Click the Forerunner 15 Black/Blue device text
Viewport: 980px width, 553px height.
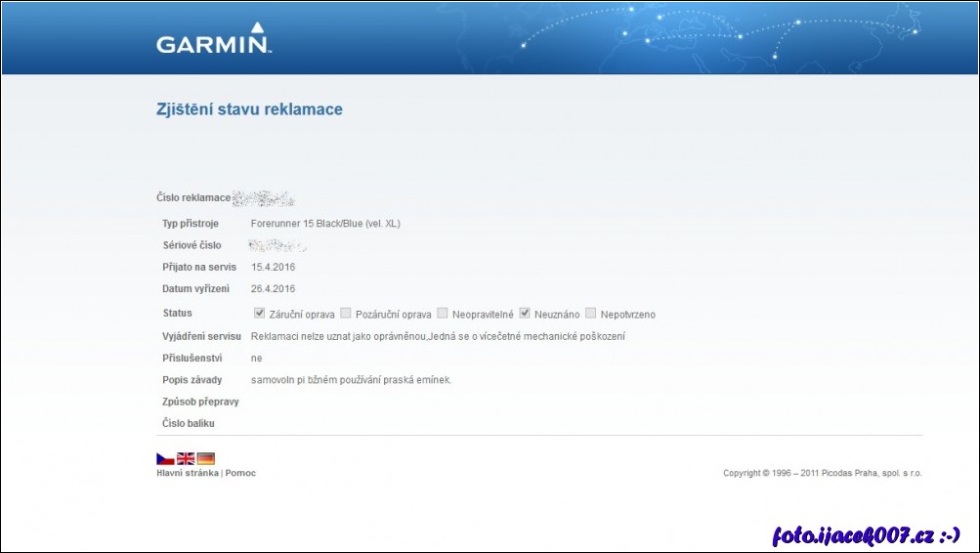click(x=325, y=224)
